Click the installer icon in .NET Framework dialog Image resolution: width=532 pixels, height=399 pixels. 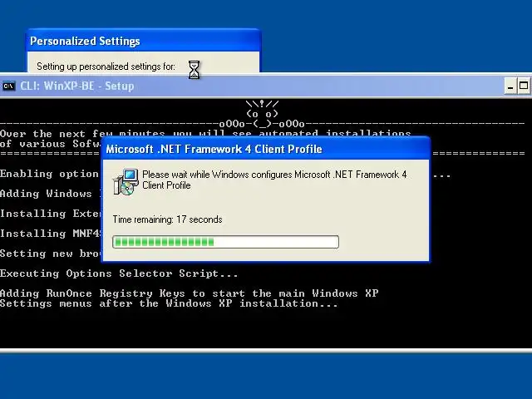click(x=126, y=182)
